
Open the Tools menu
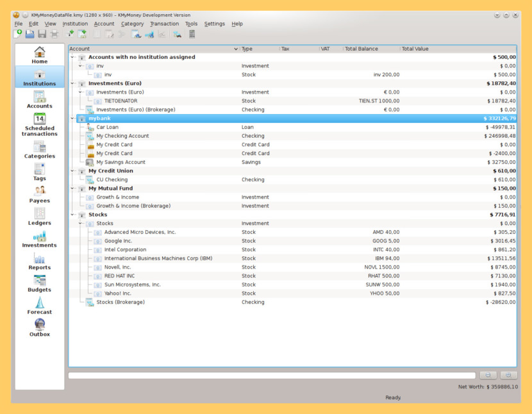point(191,24)
